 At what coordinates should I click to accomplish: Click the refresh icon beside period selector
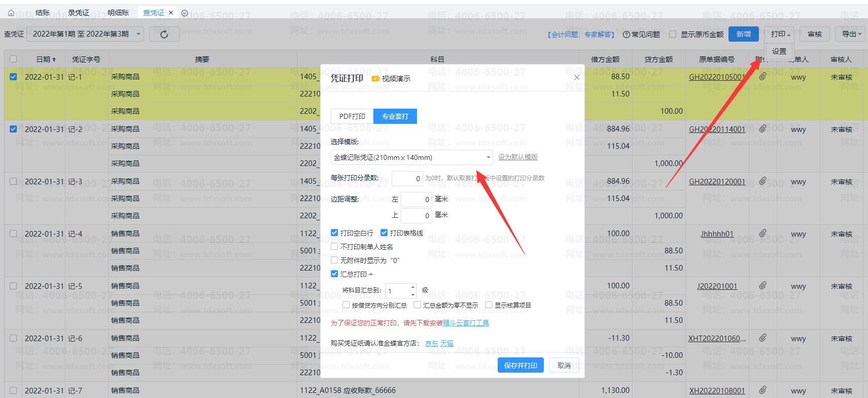pos(164,34)
